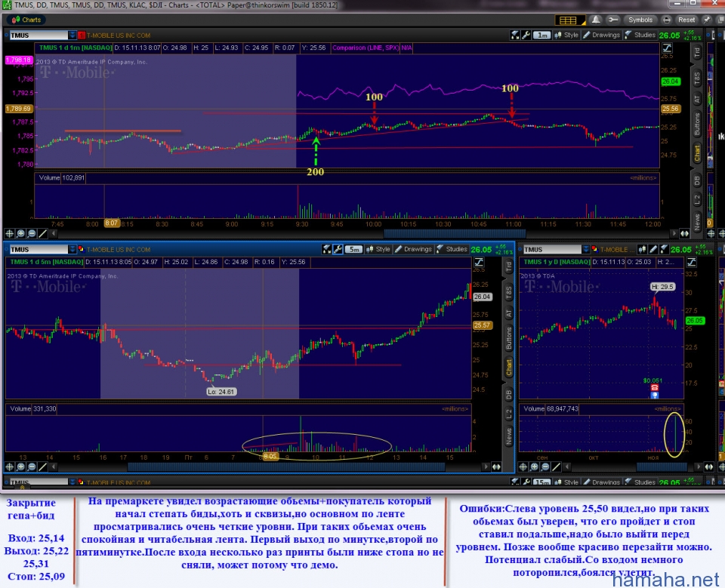725x588 pixels.
Task: Click the 5m chart horizontal scrollbar thumb
Action: pos(286,467)
